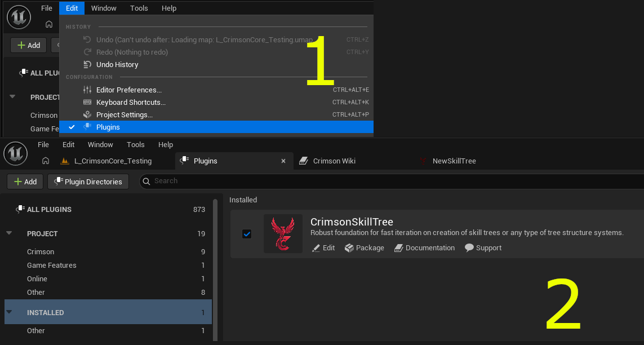Image resolution: width=644 pixels, height=345 pixels.
Task: Click the Crimson Wiki book icon
Action: point(304,161)
